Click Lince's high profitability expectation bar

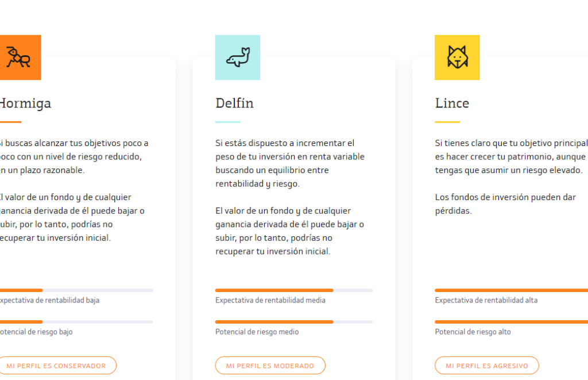click(511, 290)
